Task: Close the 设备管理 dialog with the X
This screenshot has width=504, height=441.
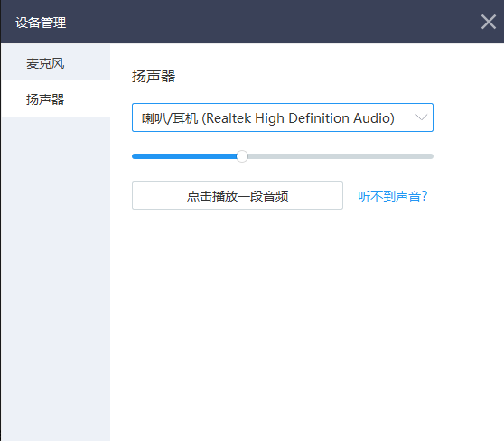Action: (489, 22)
